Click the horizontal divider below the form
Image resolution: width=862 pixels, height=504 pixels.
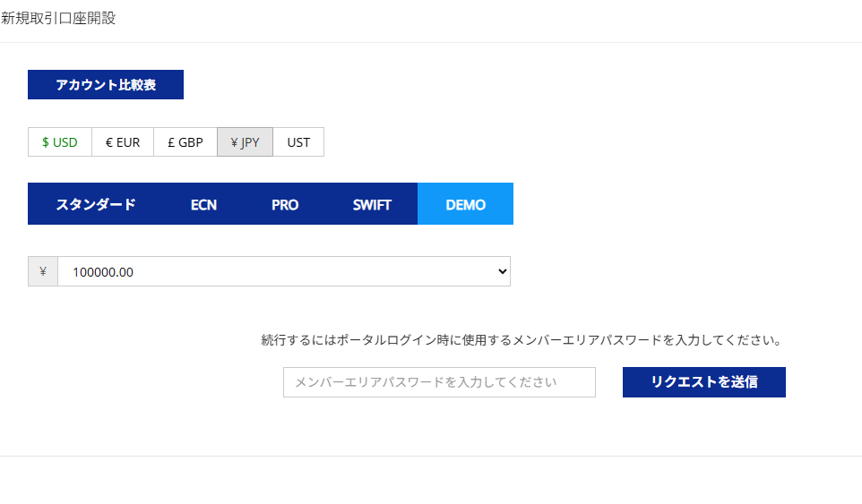[431, 457]
